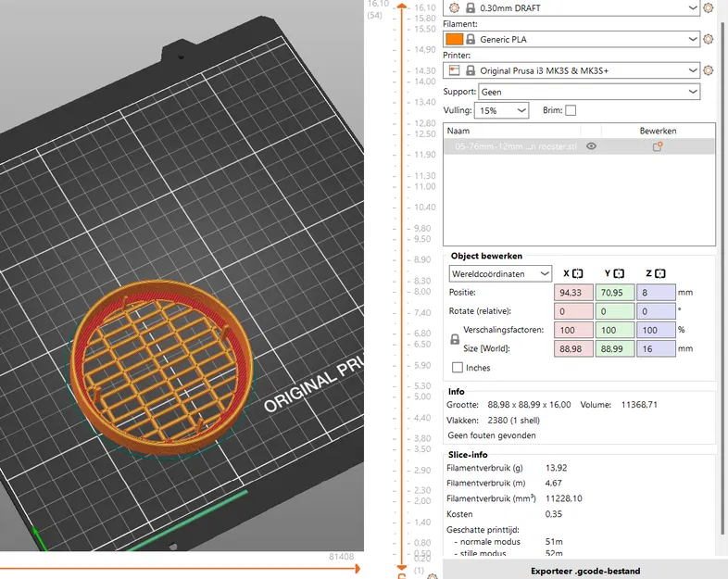Viewport: 728px width, 579px height.
Task: Toggle visibility eye for the rooster.stl object
Action: pyautogui.click(x=591, y=146)
